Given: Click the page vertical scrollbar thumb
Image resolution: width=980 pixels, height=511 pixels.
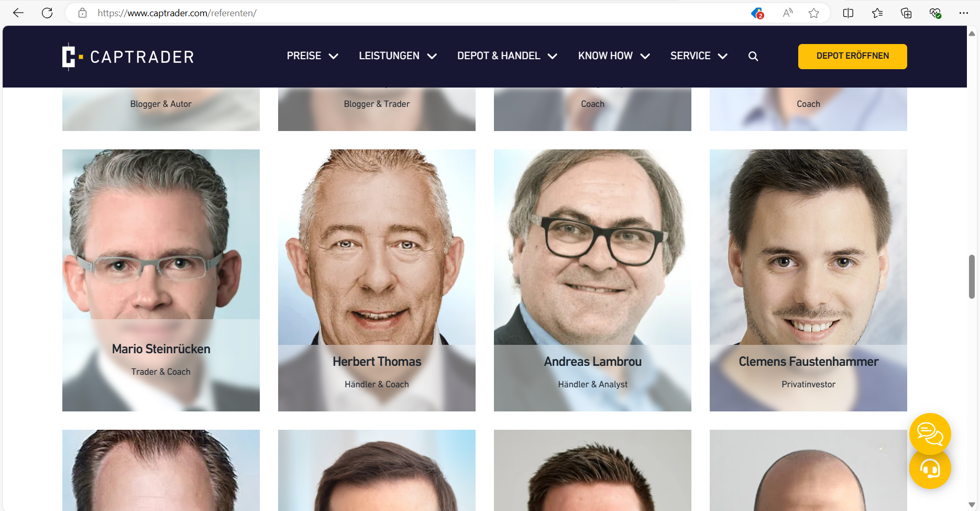Looking at the screenshot, I should [x=972, y=276].
